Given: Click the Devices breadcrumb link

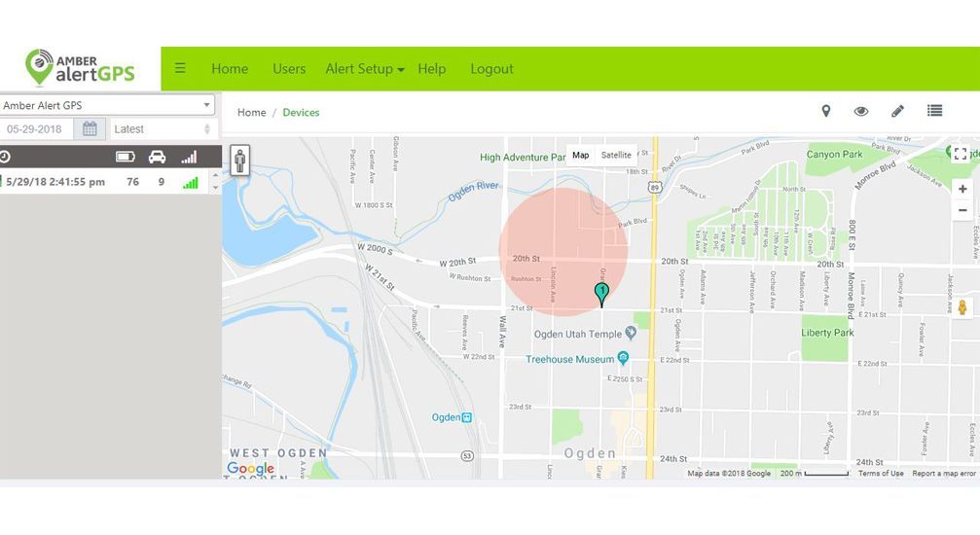Looking at the screenshot, I should pos(301,113).
